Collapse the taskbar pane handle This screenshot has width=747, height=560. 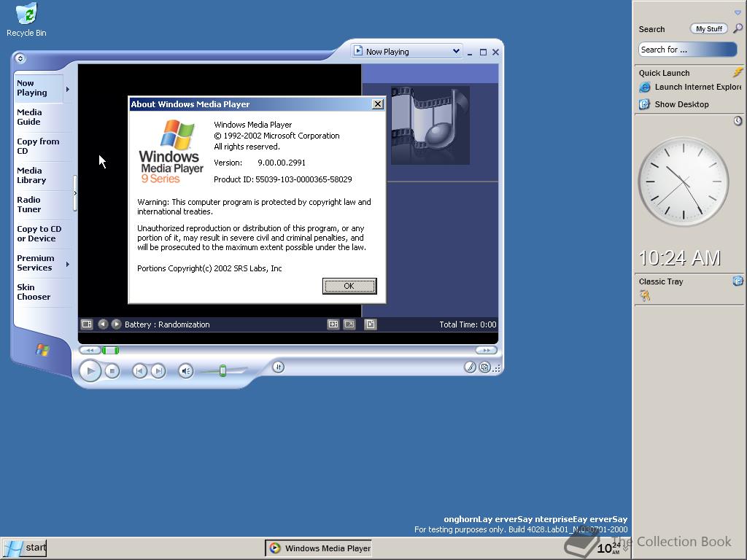pyautogui.click(x=75, y=192)
